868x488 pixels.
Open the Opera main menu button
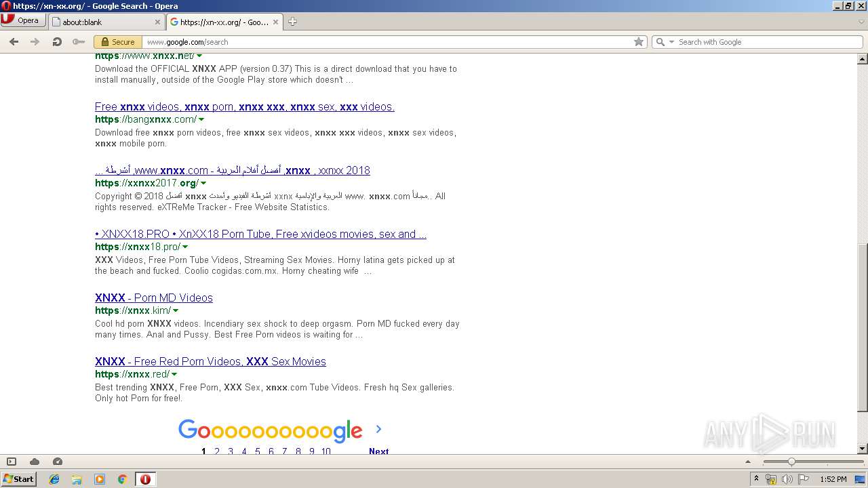[x=23, y=20]
